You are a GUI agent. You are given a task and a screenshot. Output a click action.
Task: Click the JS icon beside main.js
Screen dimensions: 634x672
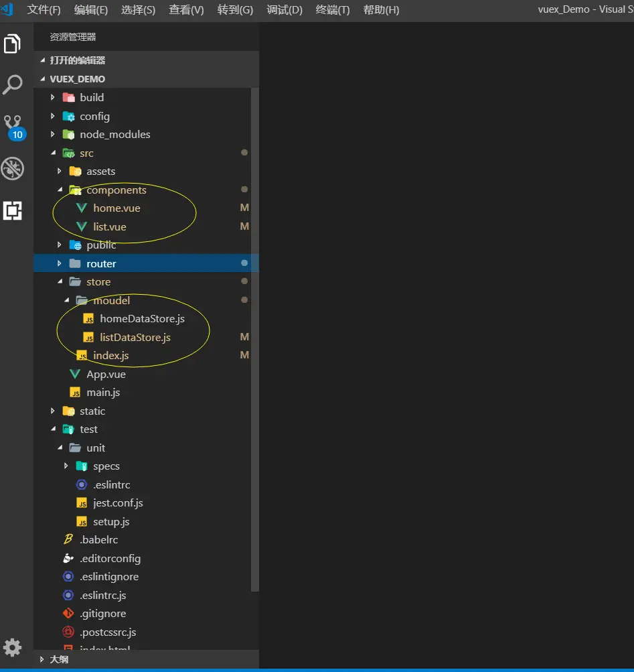pos(75,393)
